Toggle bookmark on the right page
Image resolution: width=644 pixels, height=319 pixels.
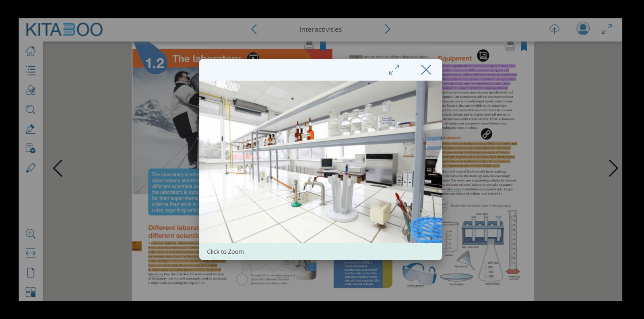524,47
